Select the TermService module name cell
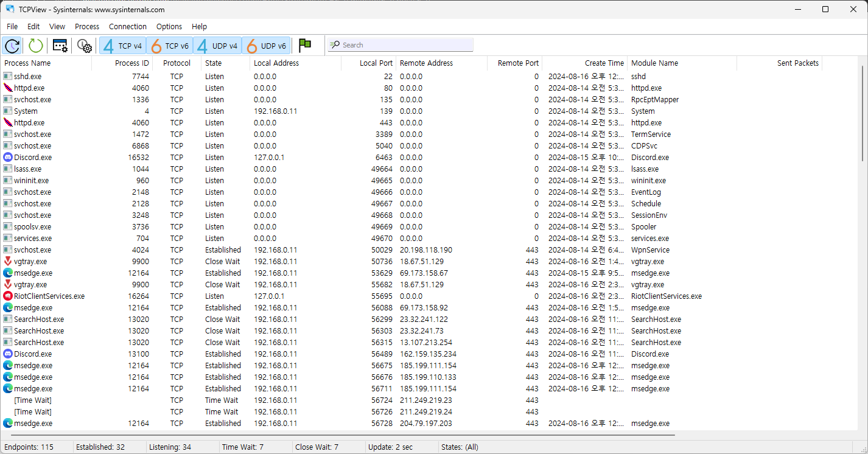868x454 pixels. point(651,134)
